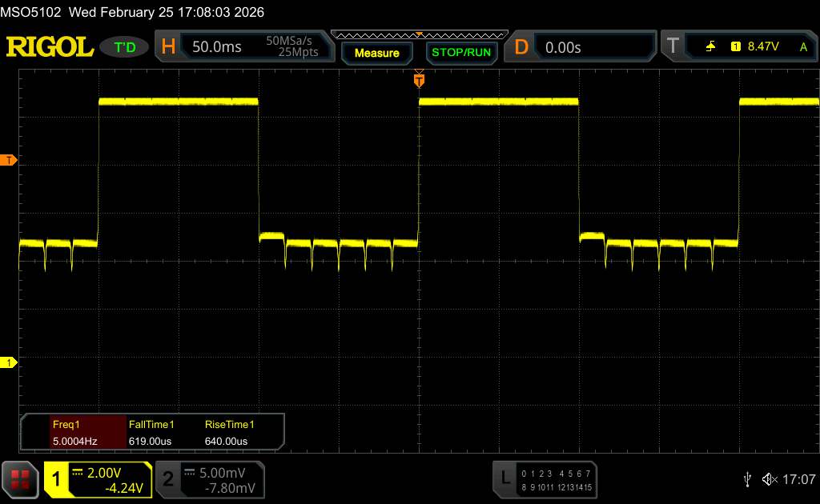Tap the USB connection status icon

[x=747, y=479]
